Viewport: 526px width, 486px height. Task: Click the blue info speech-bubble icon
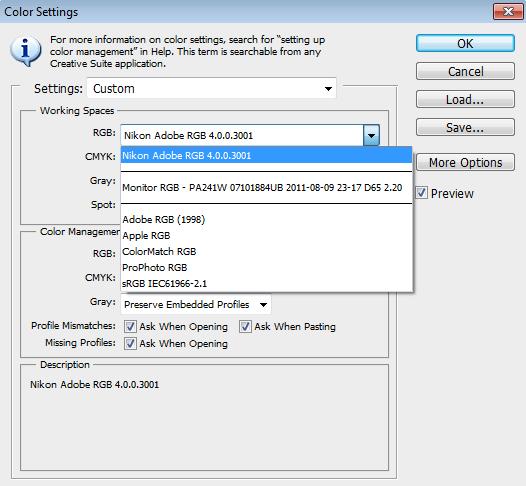click(26, 51)
